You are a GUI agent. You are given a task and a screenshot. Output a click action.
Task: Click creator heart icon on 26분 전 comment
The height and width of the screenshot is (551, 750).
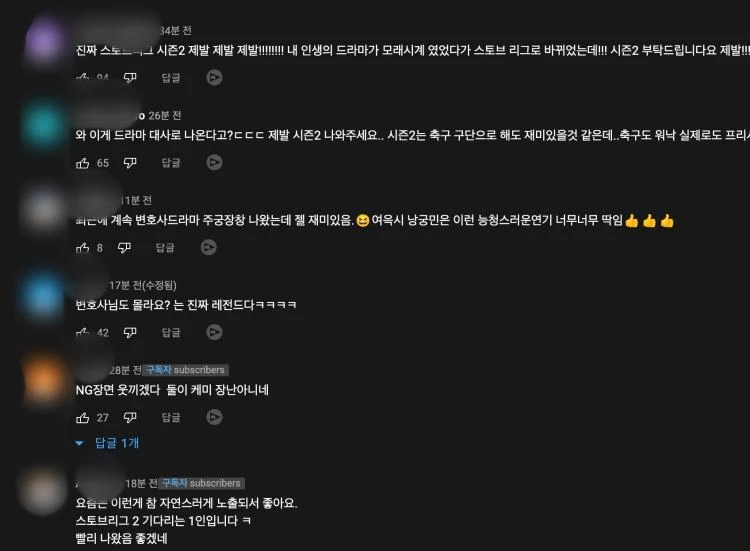tap(214, 163)
